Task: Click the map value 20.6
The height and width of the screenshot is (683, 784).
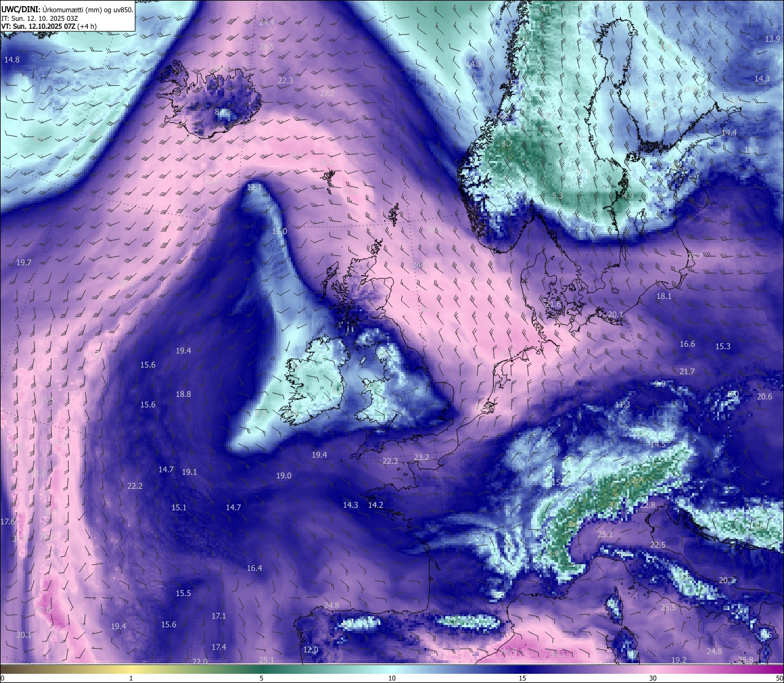Action: pos(764,397)
